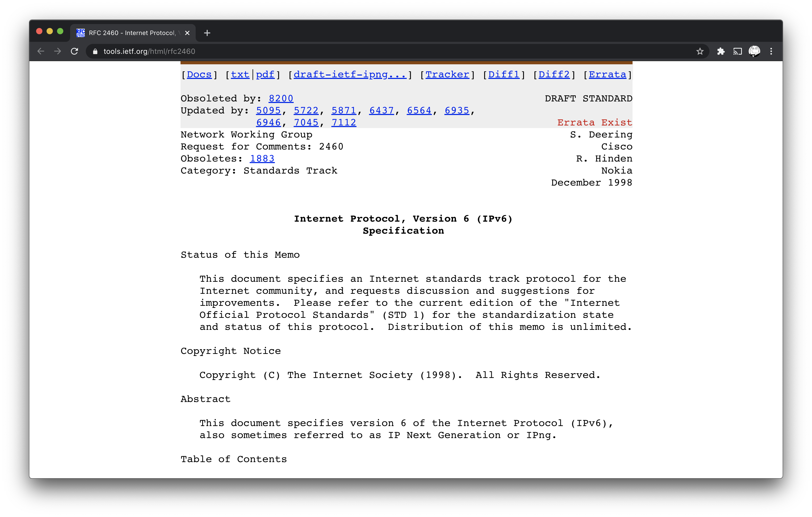Viewport: 812px width, 517px height.
Task: Switch to the RFC 2460 tab
Action: [x=132, y=33]
